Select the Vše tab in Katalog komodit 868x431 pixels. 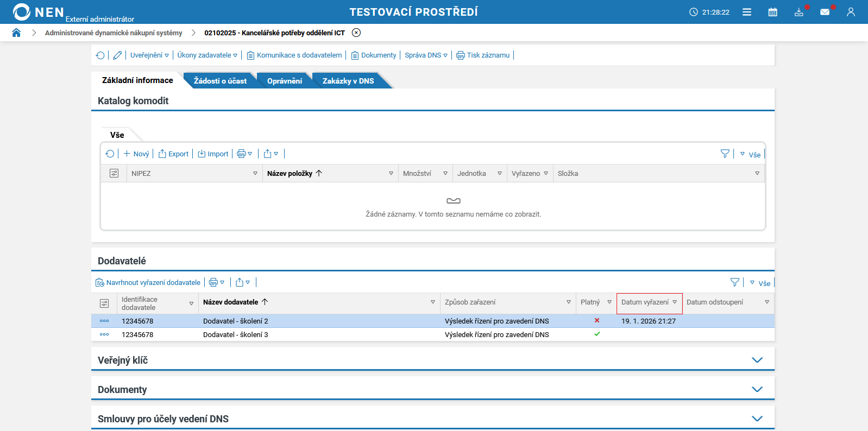(117, 135)
